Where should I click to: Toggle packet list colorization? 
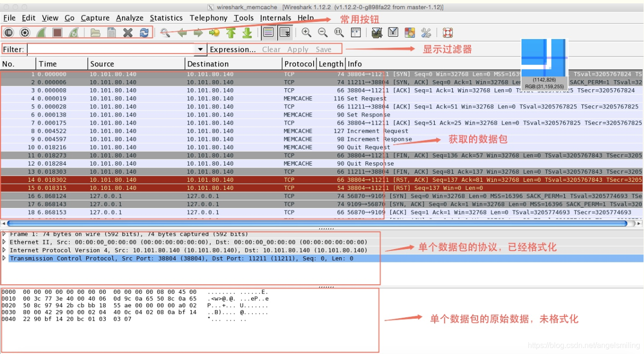[268, 33]
